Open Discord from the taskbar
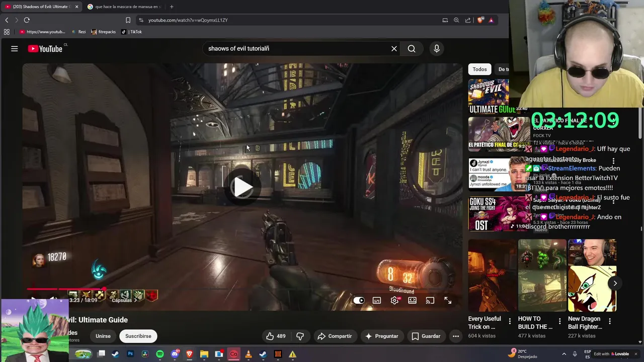 175,354
